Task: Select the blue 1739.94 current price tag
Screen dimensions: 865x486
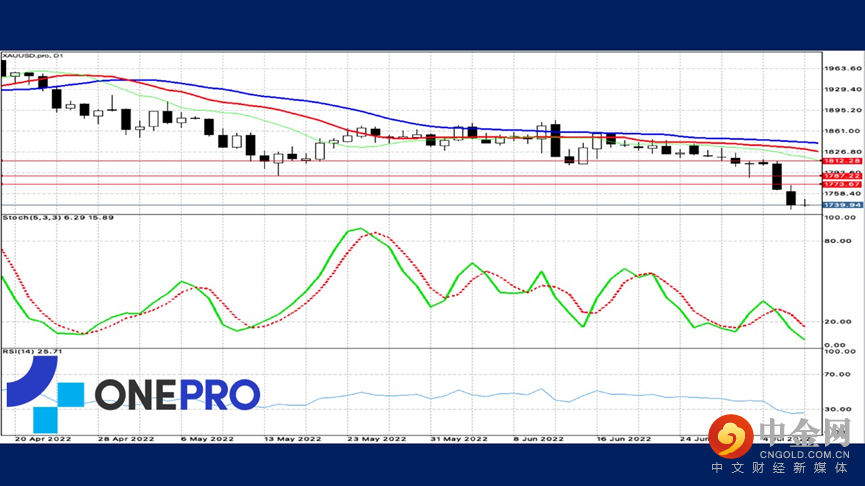Action: [842, 205]
